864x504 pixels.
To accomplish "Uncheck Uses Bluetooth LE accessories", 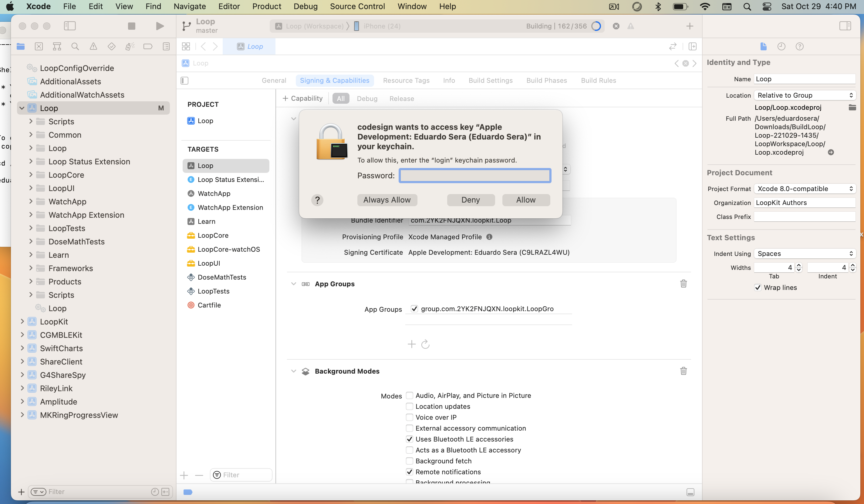I will tap(409, 439).
